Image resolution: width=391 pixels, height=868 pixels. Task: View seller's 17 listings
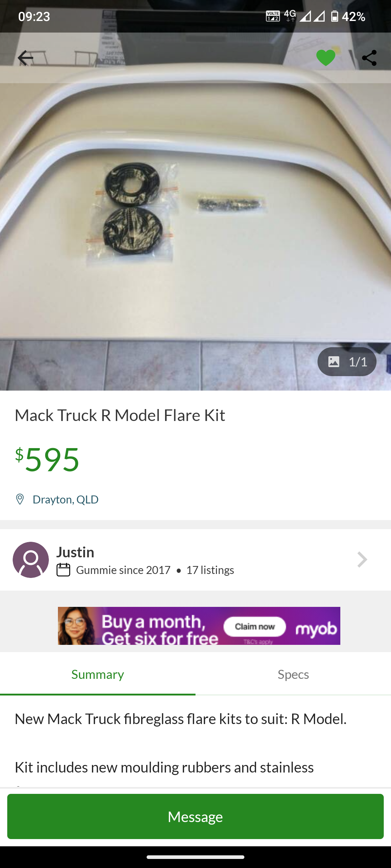point(210,570)
